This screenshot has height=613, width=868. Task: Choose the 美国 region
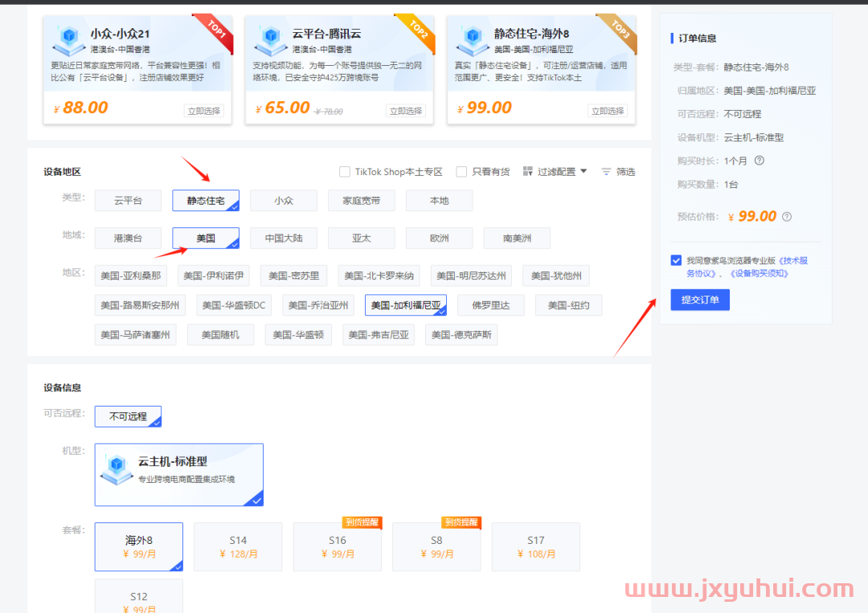tap(206, 238)
